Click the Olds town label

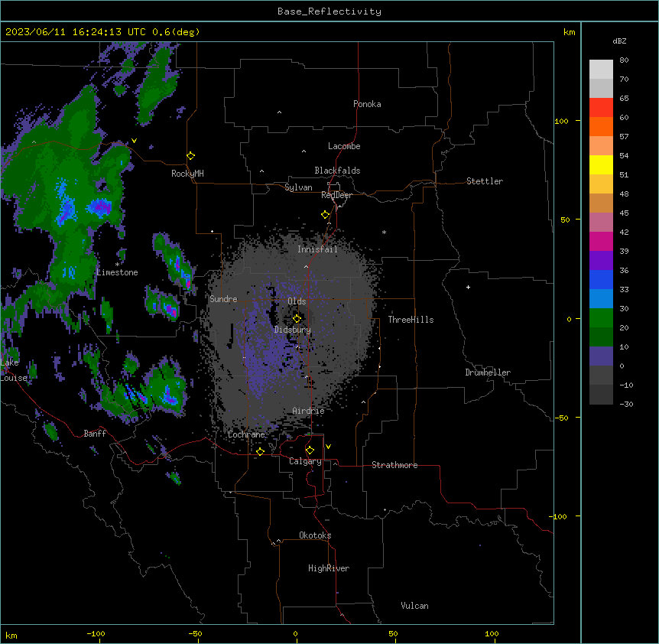[x=297, y=301]
